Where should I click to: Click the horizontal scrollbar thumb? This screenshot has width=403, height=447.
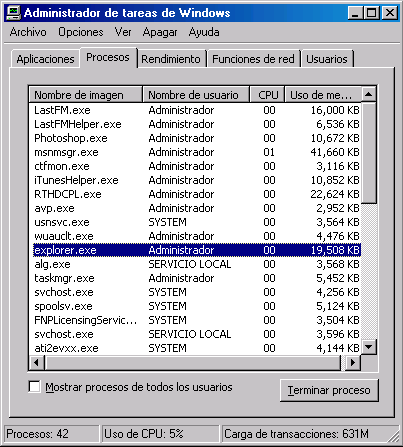tap(193, 362)
